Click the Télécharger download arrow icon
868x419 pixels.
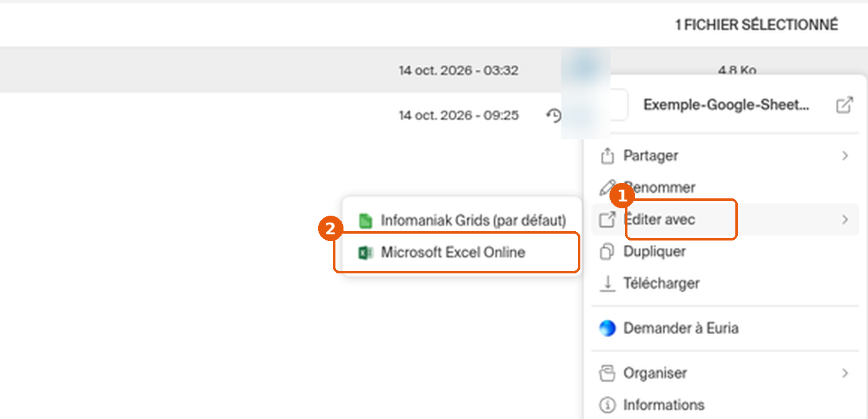tap(608, 283)
